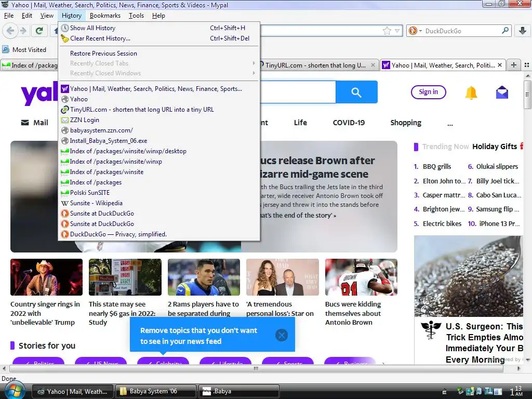Open the View menu

click(47, 16)
